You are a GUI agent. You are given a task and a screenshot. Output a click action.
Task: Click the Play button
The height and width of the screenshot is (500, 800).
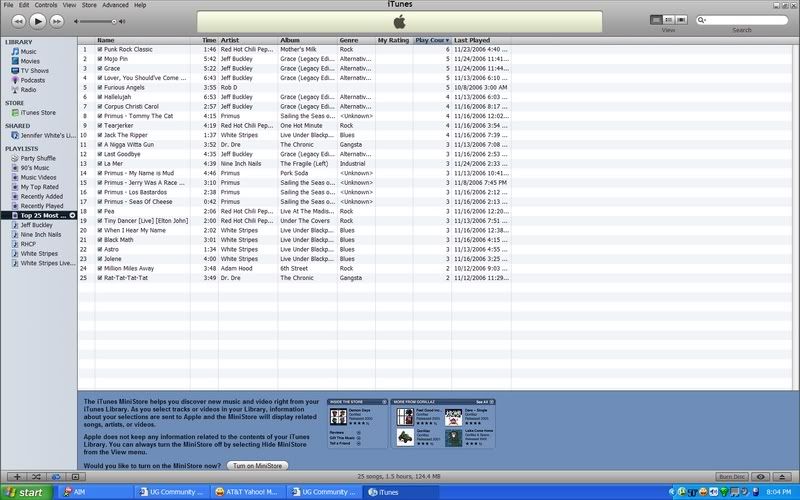(x=37, y=21)
